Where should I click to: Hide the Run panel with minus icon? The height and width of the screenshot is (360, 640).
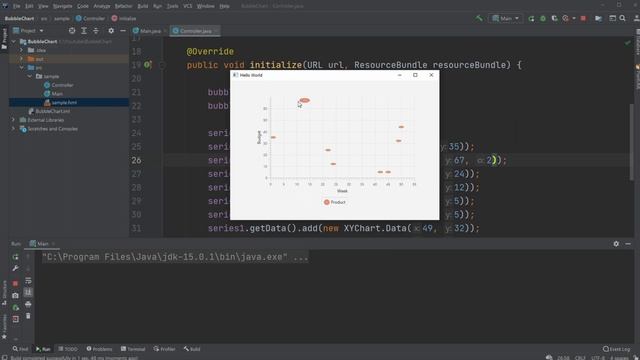(x=628, y=244)
